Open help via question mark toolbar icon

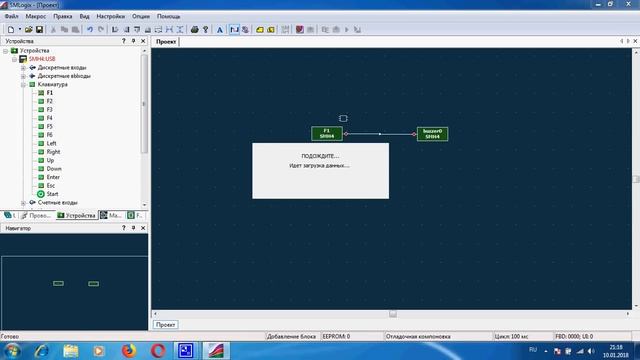click(206, 29)
